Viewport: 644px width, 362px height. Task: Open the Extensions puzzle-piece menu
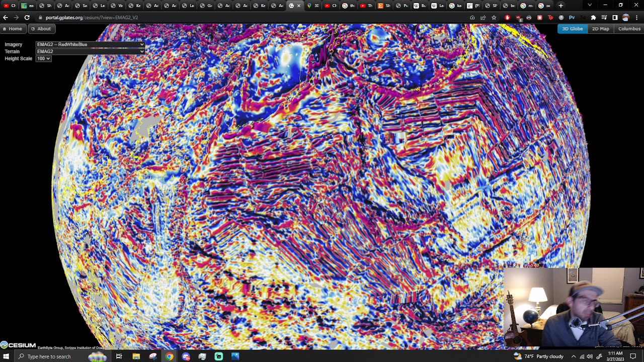(593, 18)
